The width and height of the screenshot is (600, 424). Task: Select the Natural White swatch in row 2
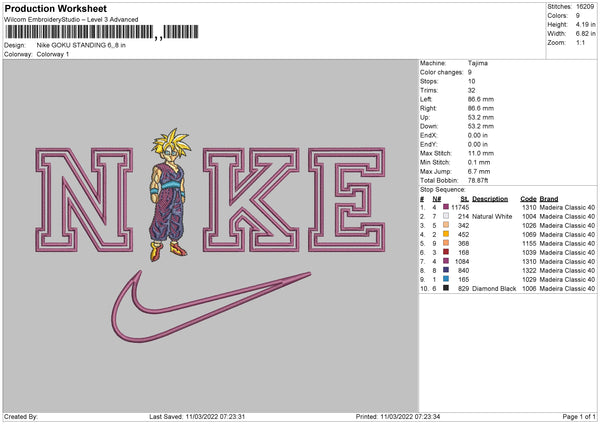pos(446,216)
